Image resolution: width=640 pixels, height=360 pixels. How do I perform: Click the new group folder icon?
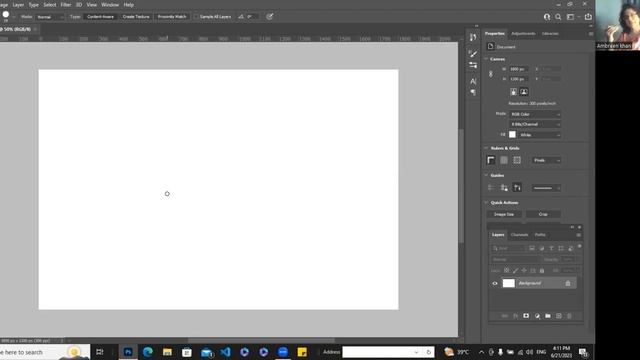pyautogui.click(x=548, y=316)
